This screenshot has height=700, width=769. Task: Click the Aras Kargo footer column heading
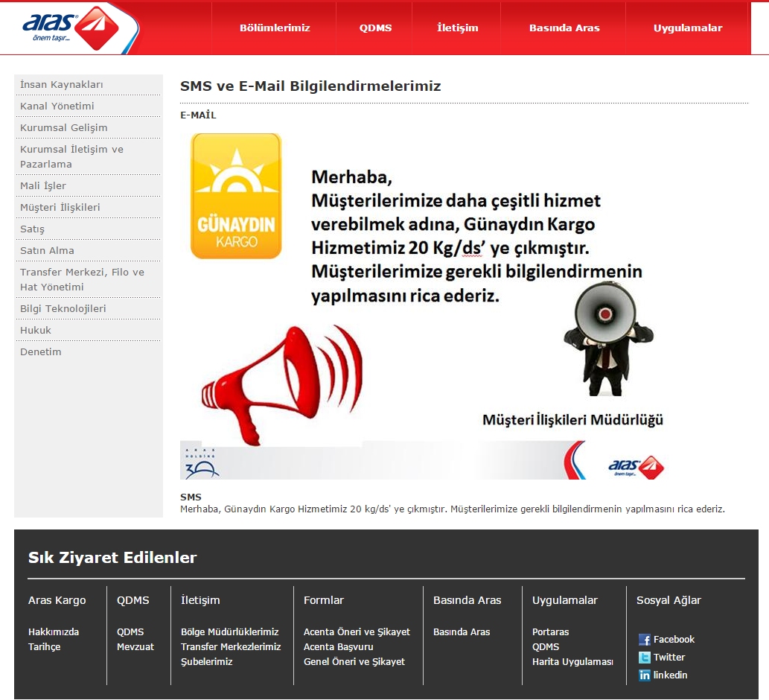57,600
